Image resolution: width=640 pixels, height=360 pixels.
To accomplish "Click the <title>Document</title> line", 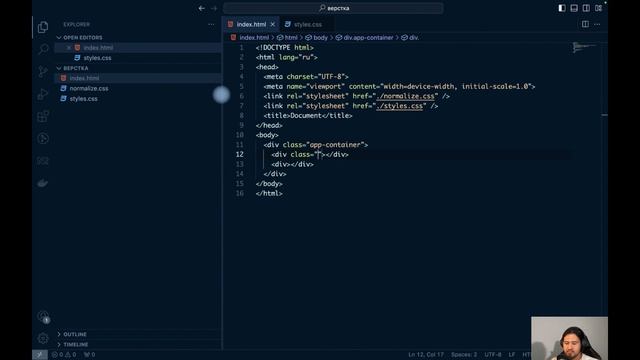I will tap(308, 116).
